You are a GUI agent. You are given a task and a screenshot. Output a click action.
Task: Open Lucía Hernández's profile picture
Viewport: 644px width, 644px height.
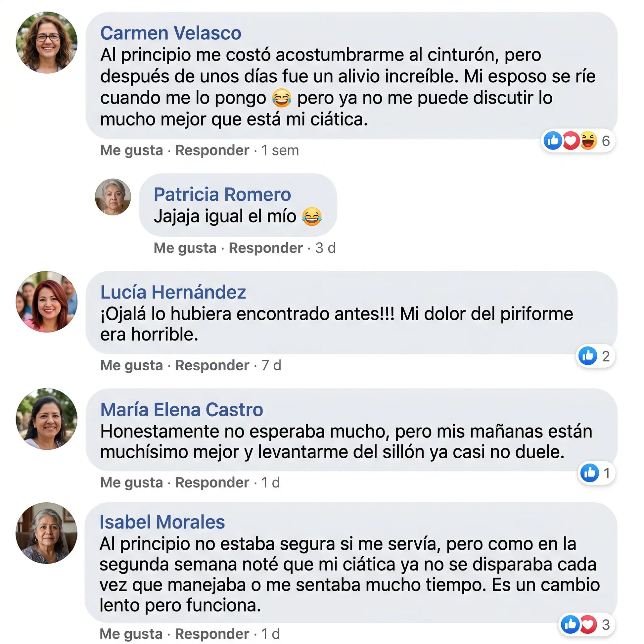(47, 302)
